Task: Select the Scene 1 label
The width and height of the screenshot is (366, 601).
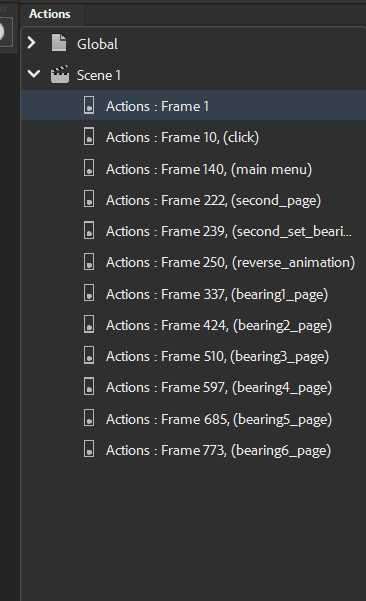Action: (x=98, y=75)
